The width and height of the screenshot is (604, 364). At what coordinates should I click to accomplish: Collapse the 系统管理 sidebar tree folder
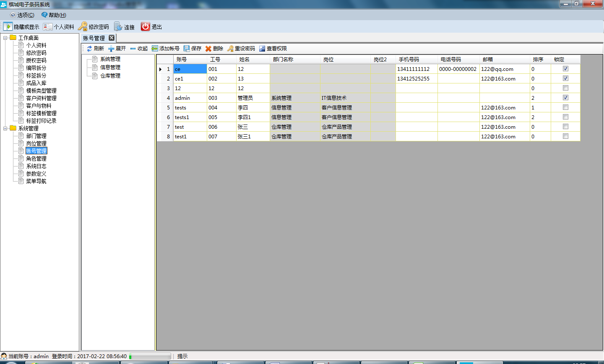coord(5,128)
